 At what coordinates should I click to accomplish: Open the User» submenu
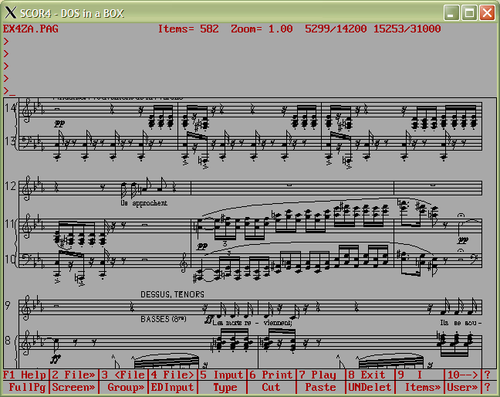tap(462, 387)
